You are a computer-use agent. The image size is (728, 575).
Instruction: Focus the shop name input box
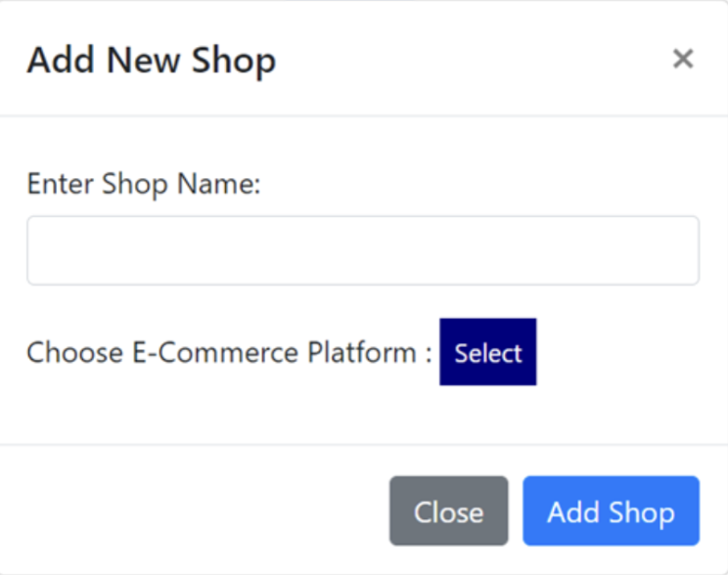click(362, 251)
